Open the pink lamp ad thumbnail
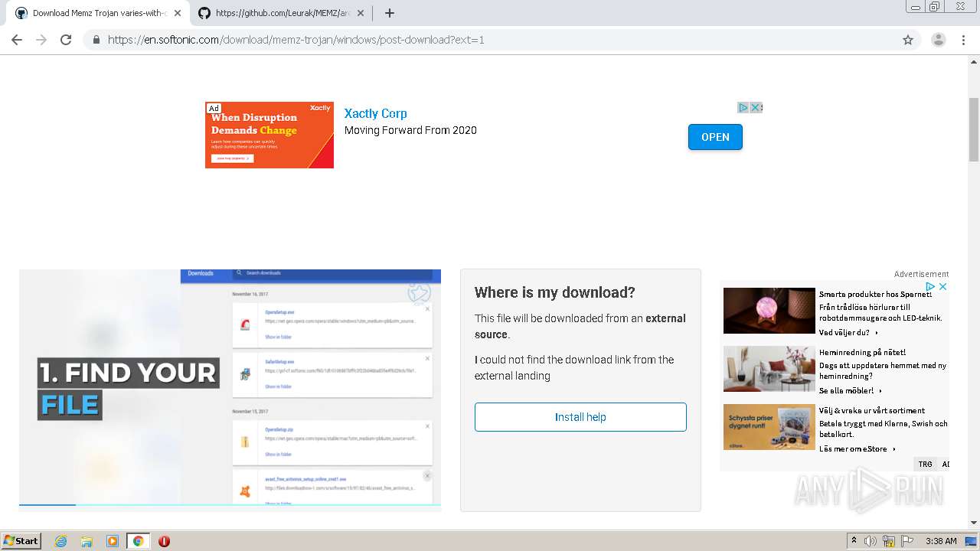 click(x=769, y=311)
